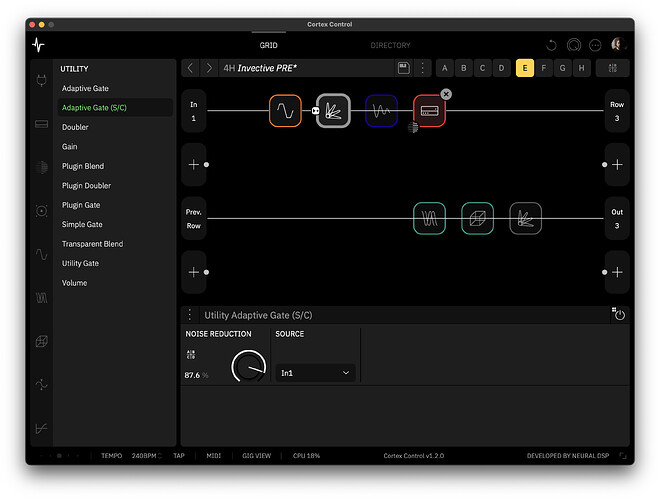The width and height of the screenshot is (661, 500).
Task: Open the noise reduction parameter assign icon
Action: (191, 355)
